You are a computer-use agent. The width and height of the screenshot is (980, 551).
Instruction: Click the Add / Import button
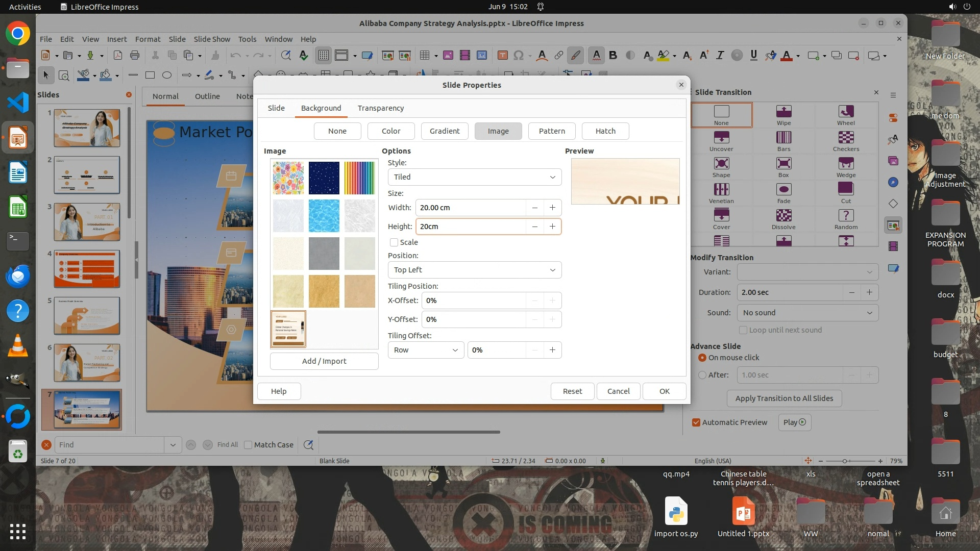(324, 361)
